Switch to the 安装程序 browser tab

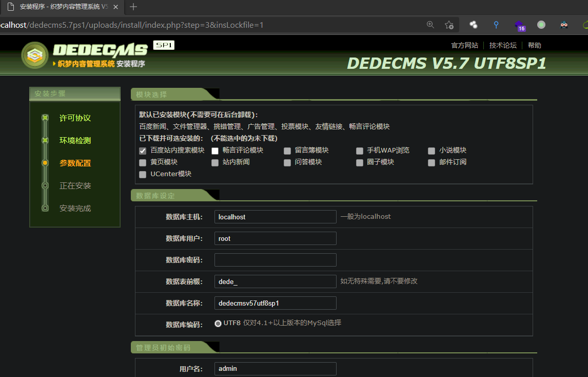tap(59, 7)
